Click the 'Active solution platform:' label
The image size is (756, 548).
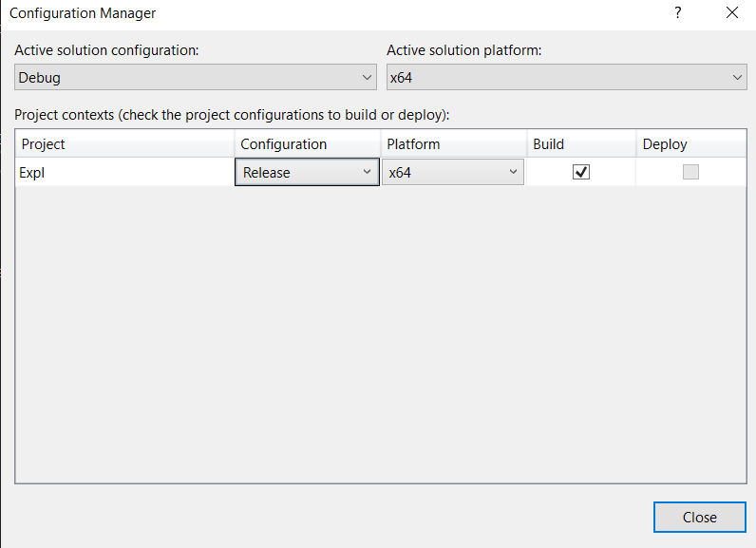tap(463, 50)
